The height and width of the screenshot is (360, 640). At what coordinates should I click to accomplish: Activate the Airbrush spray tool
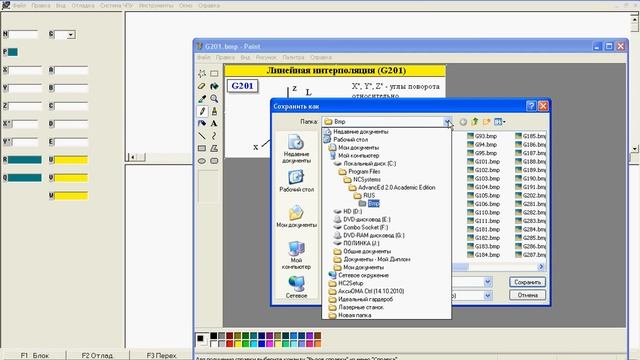coord(202,123)
